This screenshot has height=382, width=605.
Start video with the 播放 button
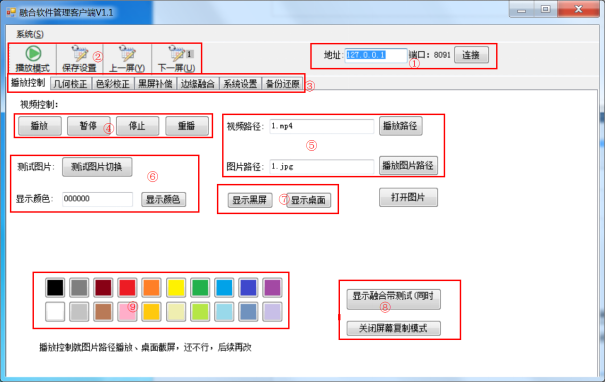pos(40,126)
